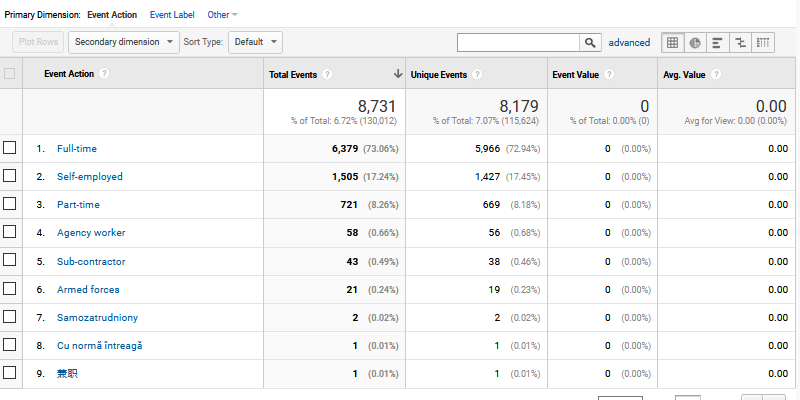Click the search magnifier button
Viewport: 800px width, 400px height.
pos(591,42)
